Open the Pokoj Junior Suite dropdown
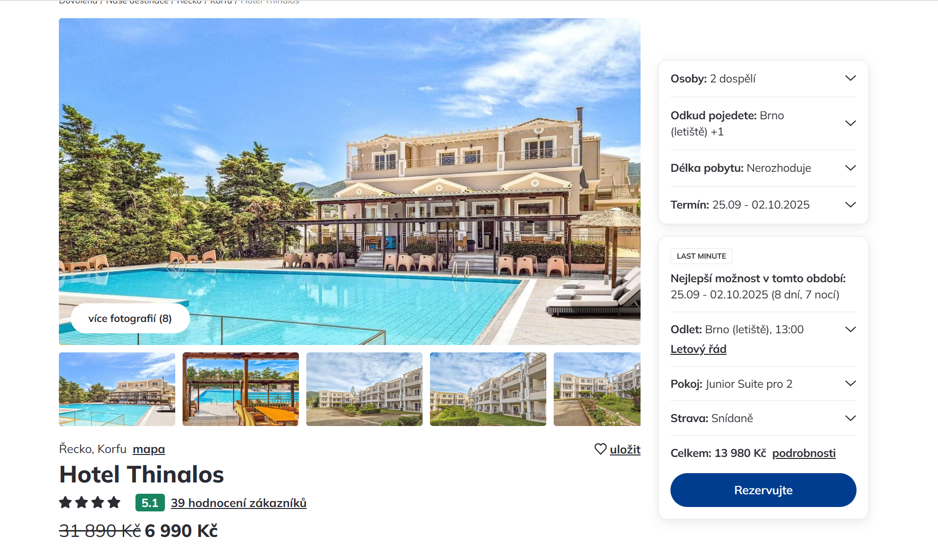The height and width of the screenshot is (560, 938). [x=763, y=384]
